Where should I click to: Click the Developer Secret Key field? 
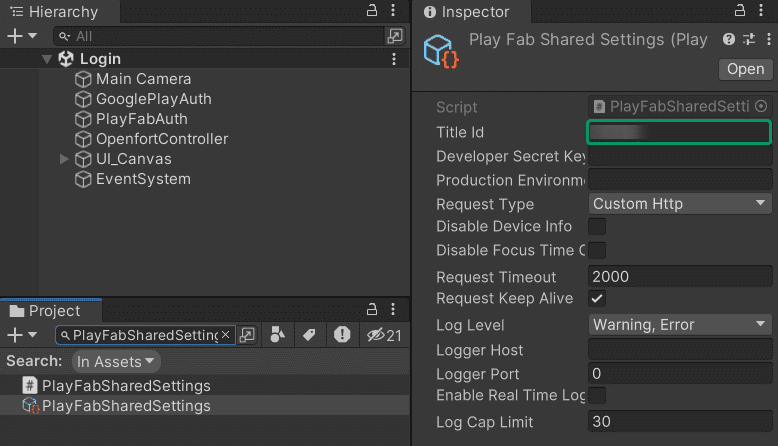click(680, 157)
